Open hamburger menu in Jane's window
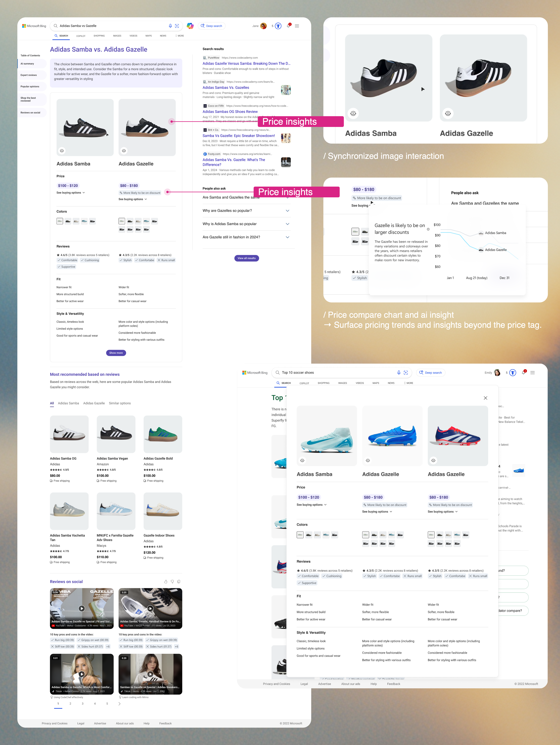The height and width of the screenshot is (745, 560). (x=297, y=26)
